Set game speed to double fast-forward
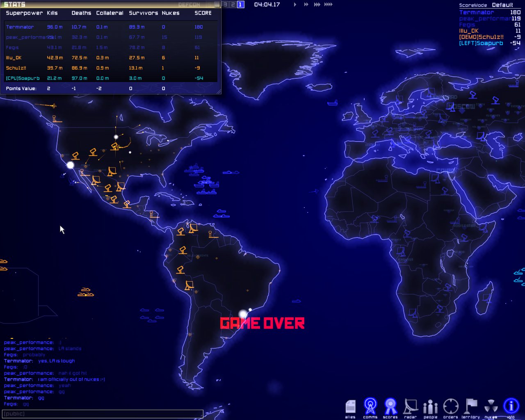 click(306, 5)
